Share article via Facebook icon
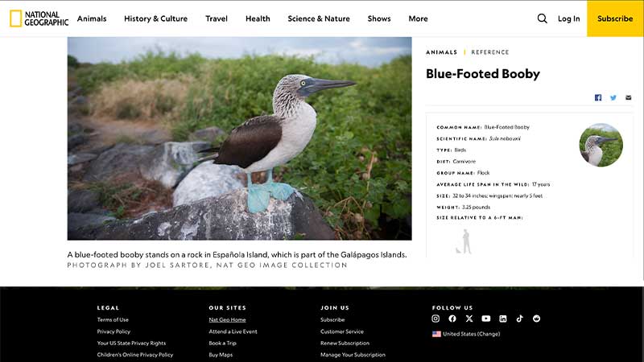Screen dimensions: 644x362 click(598, 97)
